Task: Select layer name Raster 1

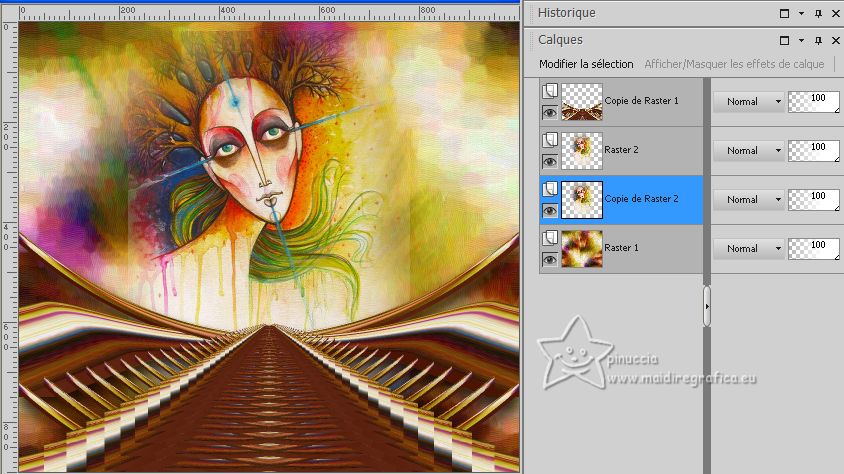Action: 621,247
